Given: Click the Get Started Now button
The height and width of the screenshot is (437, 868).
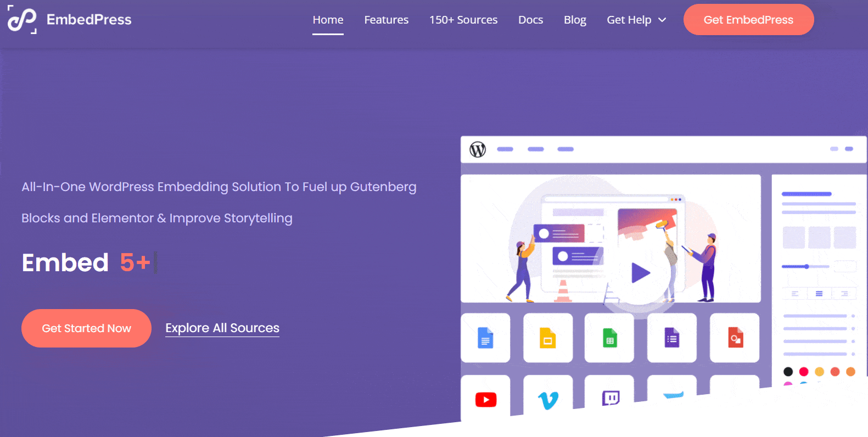Looking at the screenshot, I should click(86, 328).
